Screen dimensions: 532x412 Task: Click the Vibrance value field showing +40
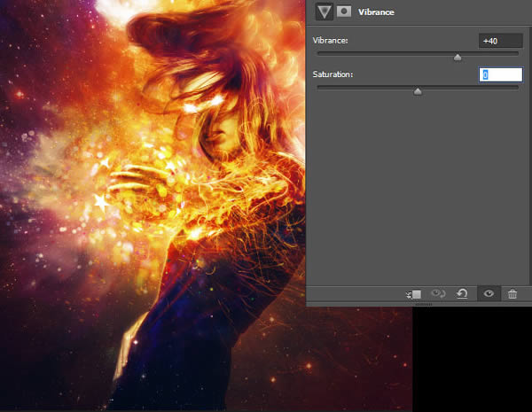click(500, 41)
